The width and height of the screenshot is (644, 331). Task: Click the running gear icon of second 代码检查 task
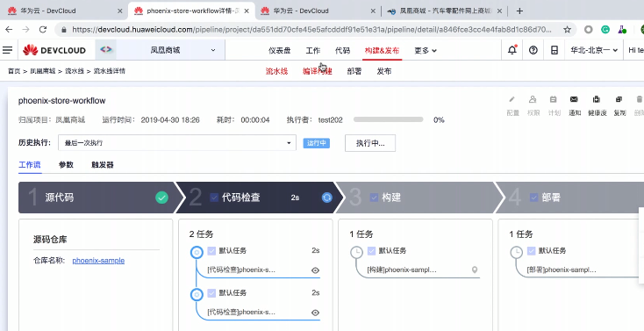[197, 294]
